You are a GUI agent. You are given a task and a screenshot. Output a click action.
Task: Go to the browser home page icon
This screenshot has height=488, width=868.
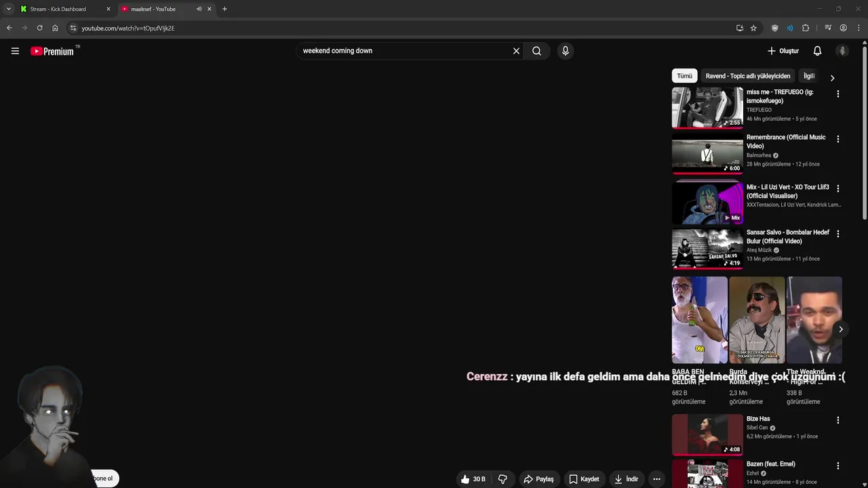[x=55, y=28]
